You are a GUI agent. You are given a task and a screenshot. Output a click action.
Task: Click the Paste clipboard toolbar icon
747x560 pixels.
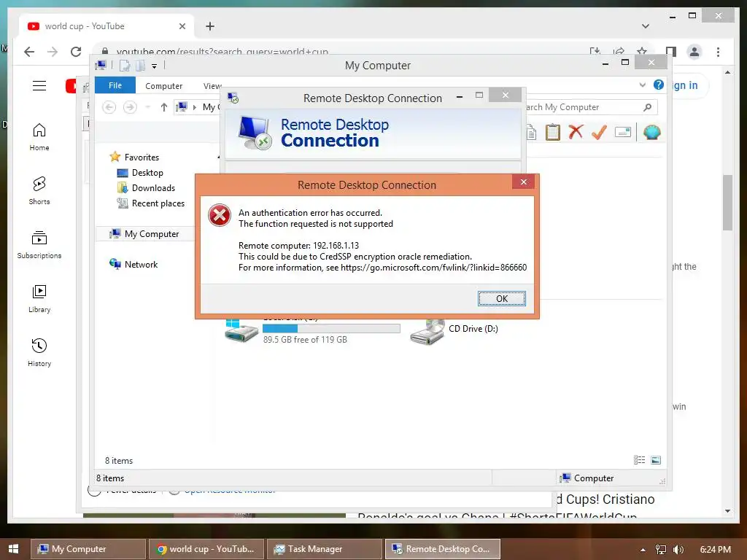[x=553, y=132]
